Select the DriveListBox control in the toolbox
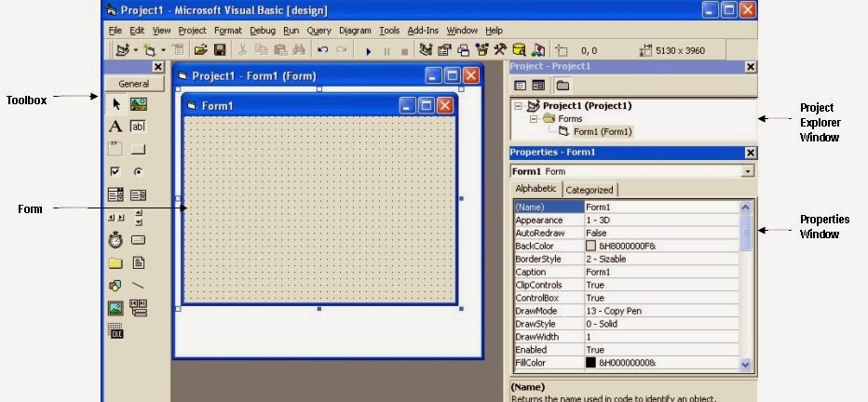The width and height of the screenshot is (868, 402). point(138,240)
